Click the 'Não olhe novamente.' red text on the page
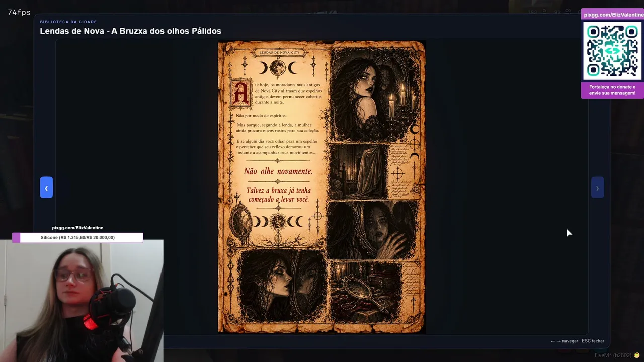 (x=278, y=171)
